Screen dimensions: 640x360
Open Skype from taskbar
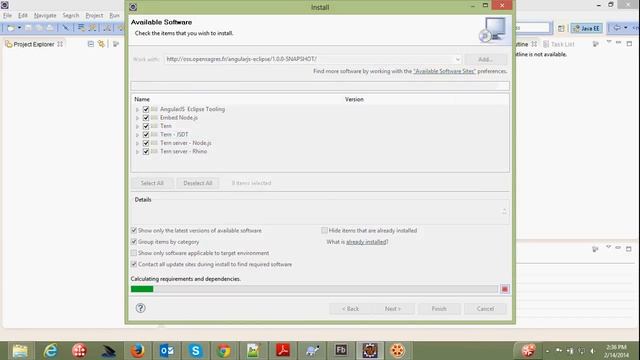[x=196, y=351]
